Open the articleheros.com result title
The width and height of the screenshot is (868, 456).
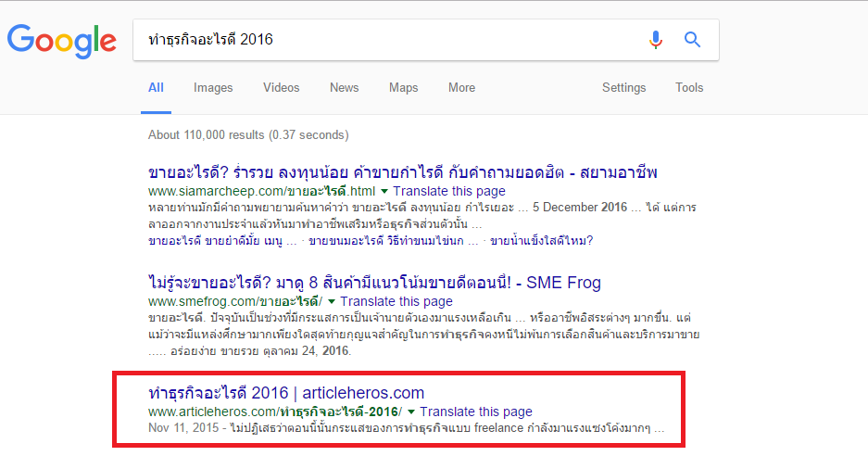286,393
